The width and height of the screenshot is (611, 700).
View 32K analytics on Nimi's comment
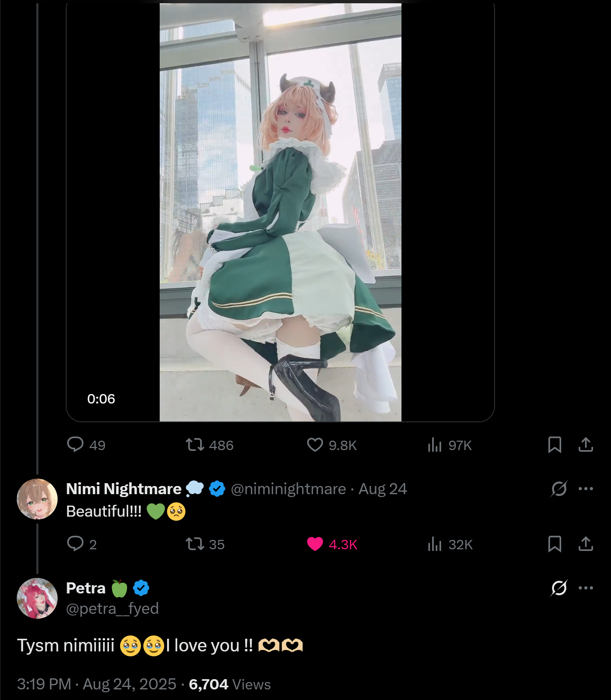pyautogui.click(x=450, y=544)
